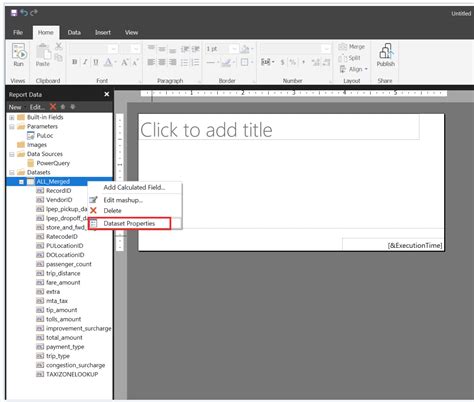Move item up in Report Data toolbar
474x402 pixels.
(63, 107)
